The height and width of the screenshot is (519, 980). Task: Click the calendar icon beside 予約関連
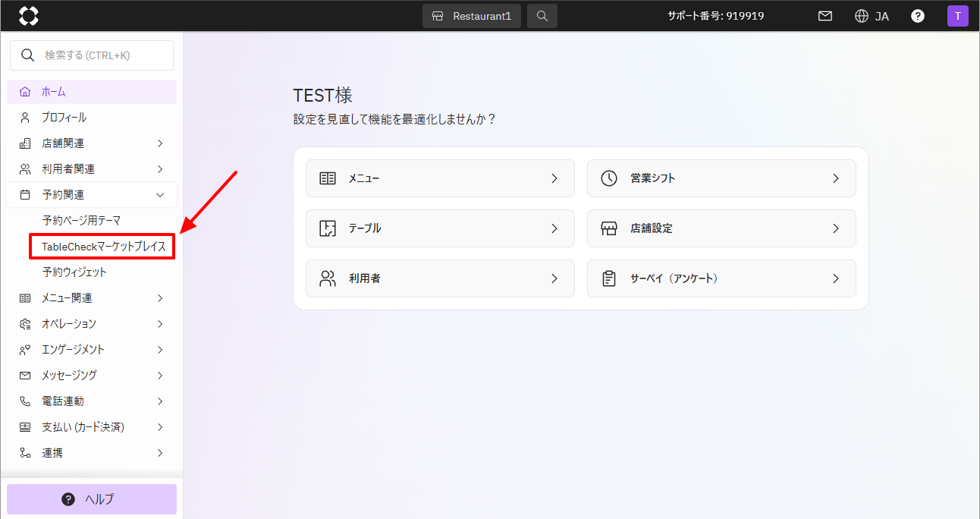point(25,195)
